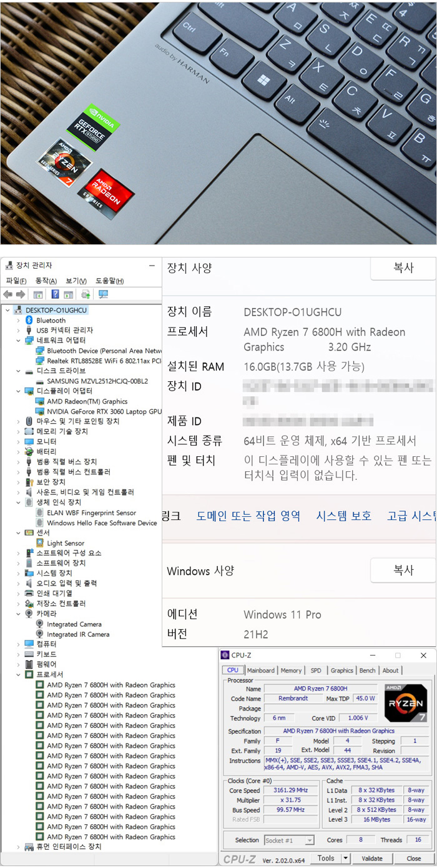The image size is (437, 868).
Task: Expand the 저장소 컨트롤러 category
Action: pos(19,604)
